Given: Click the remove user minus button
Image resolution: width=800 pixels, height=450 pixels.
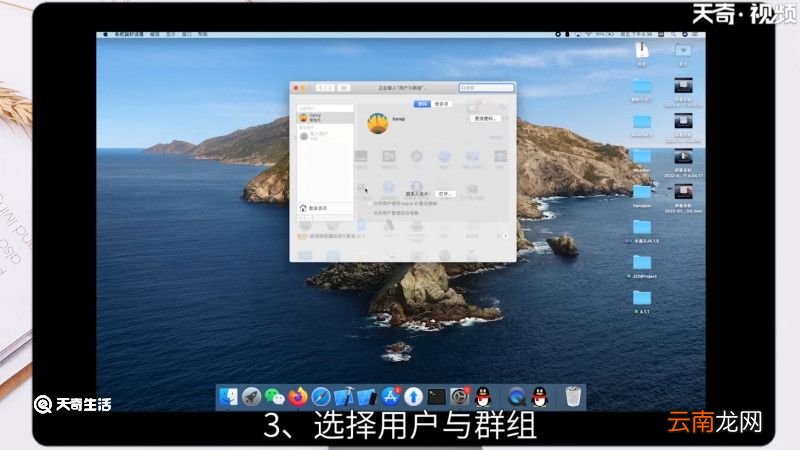Looking at the screenshot, I should coord(309,218).
